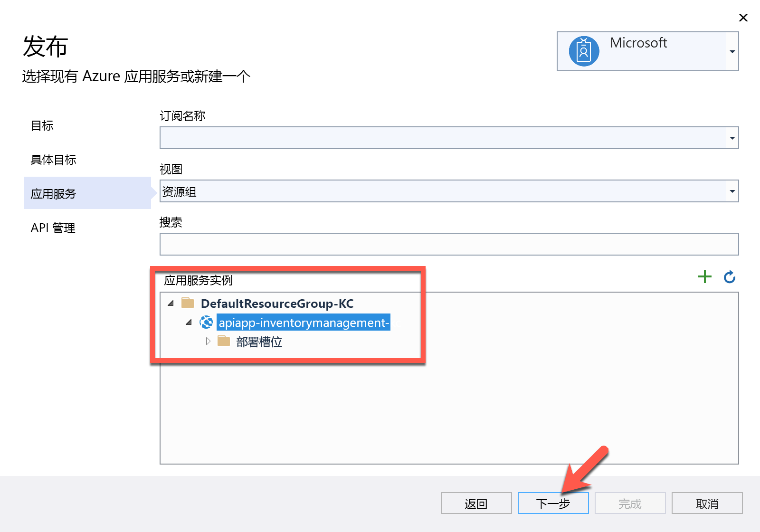This screenshot has width=760, height=532.
Task: Click the blue refresh icon
Action: [x=730, y=276]
